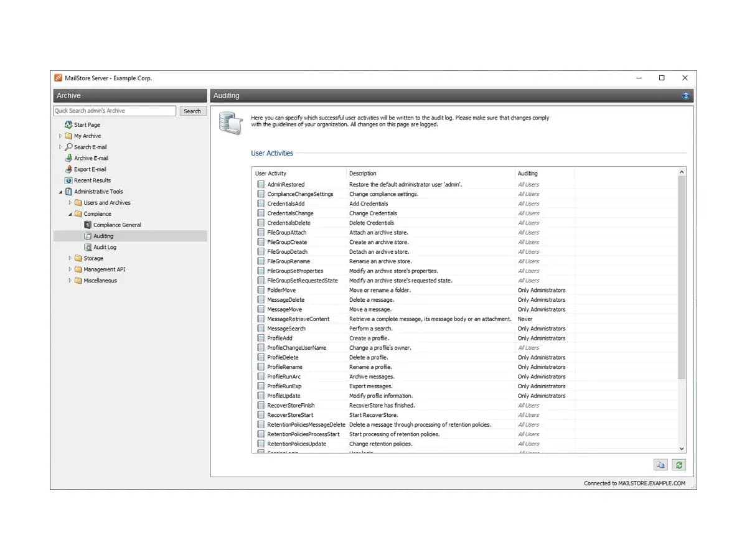Screen dimensions: 747x560
Task: Click the Recent Results icon
Action: [68, 180]
